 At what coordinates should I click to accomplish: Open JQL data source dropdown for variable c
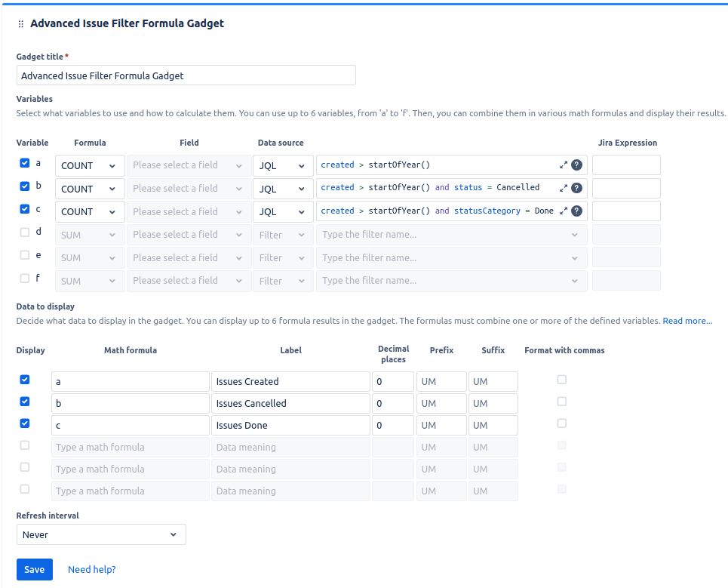pos(283,212)
